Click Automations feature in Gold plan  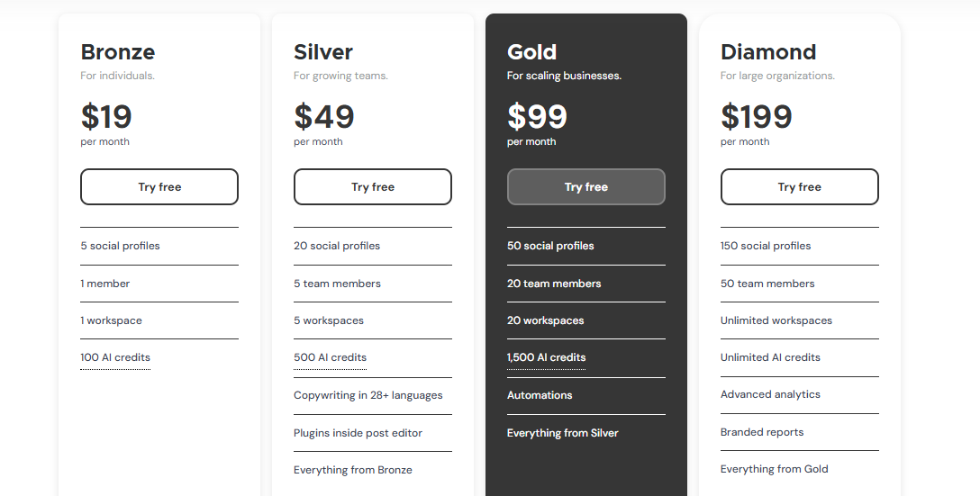coord(540,395)
